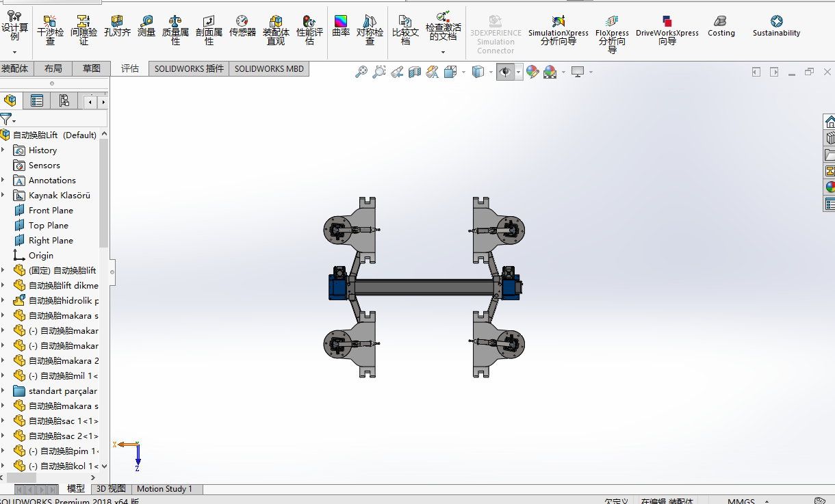Image resolution: width=835 pixels, height=504 pixels.
Task: Open the tree filter dropdown
Action: (14, 121)
